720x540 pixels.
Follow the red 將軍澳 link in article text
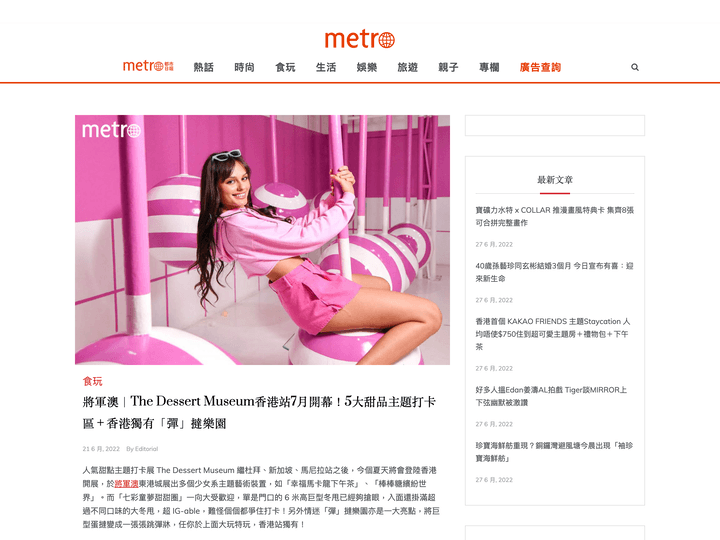click(126, 484)
